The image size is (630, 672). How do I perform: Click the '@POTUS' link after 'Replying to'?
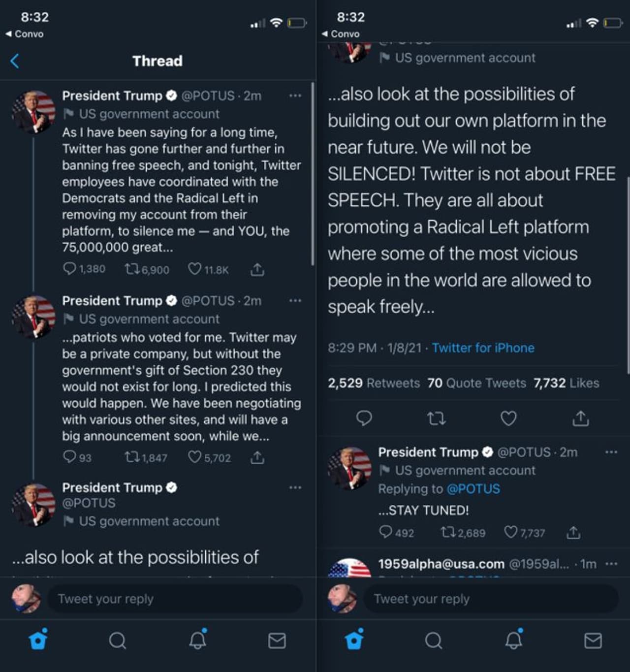tap(473, 489)
